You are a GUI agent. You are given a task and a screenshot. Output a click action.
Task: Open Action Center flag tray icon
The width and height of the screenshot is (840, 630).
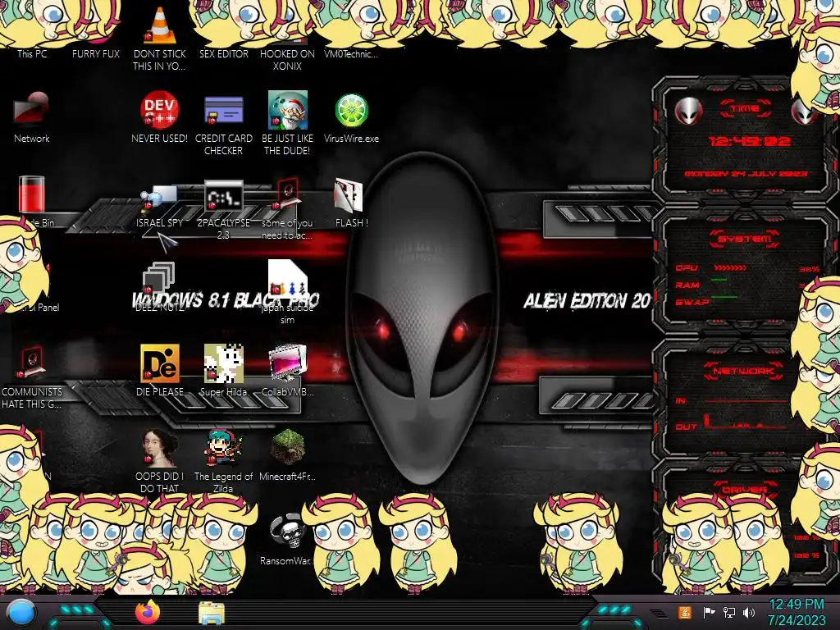click(x=709, y=612)
